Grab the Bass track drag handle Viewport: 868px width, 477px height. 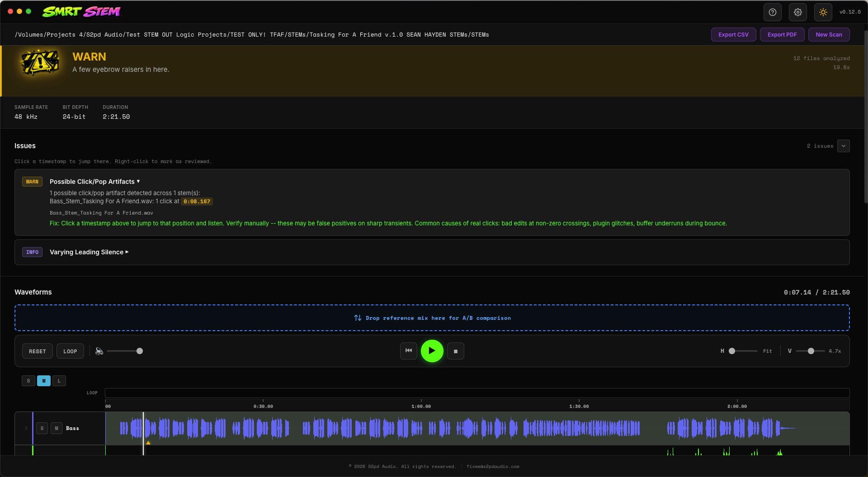pyautogui.click(x=26, y=428)
